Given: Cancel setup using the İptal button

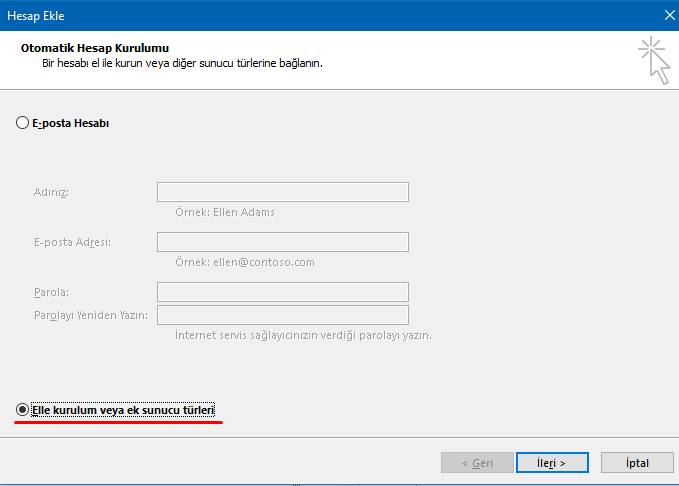Looking at the screenshot, I should pos(637,463).
